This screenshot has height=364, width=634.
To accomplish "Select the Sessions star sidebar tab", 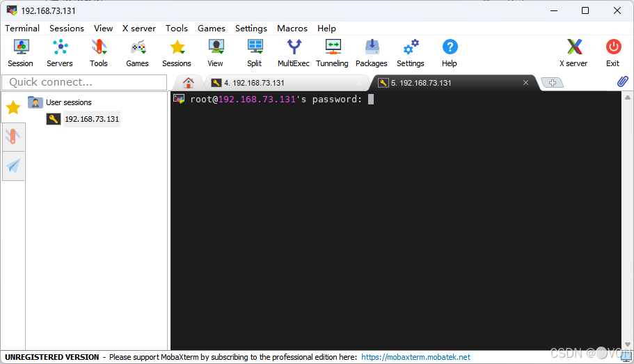I will (13, 107).
